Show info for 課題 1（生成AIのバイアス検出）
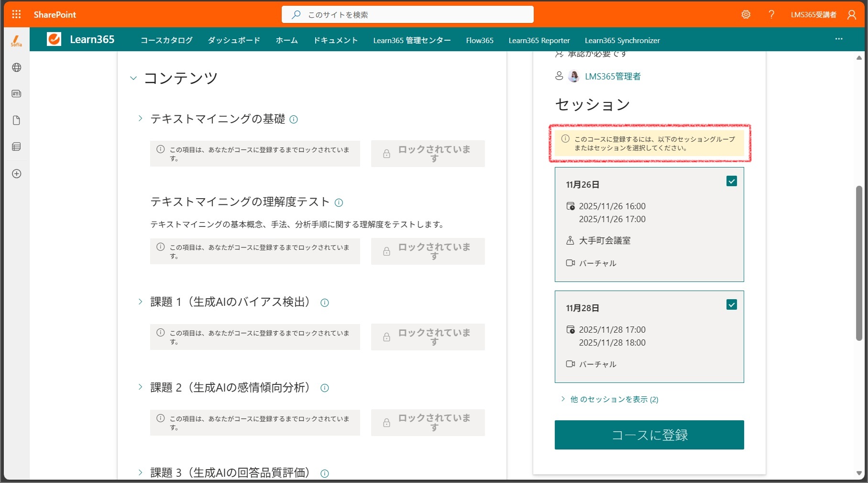This screenshot has height=483, width=868. coord(324,303)
